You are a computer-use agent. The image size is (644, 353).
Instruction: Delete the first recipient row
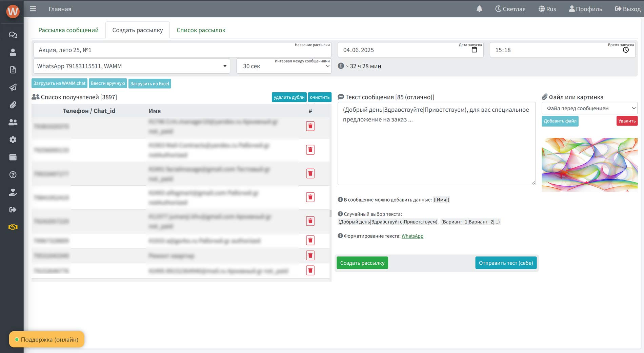tap(310, 126)
